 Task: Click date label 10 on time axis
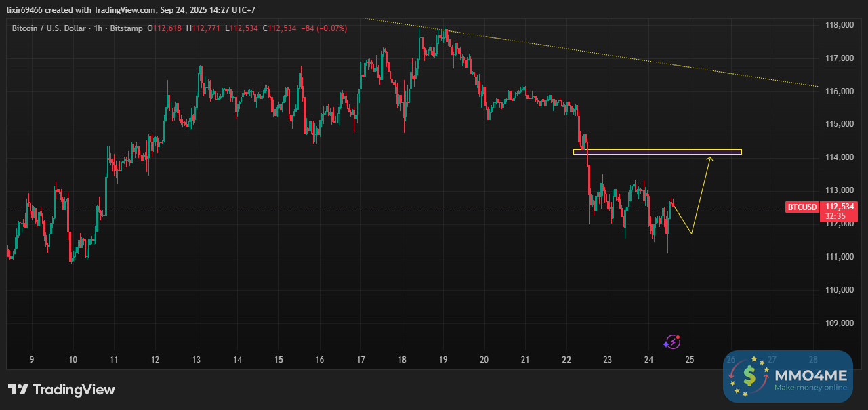(x=73, y=360)
